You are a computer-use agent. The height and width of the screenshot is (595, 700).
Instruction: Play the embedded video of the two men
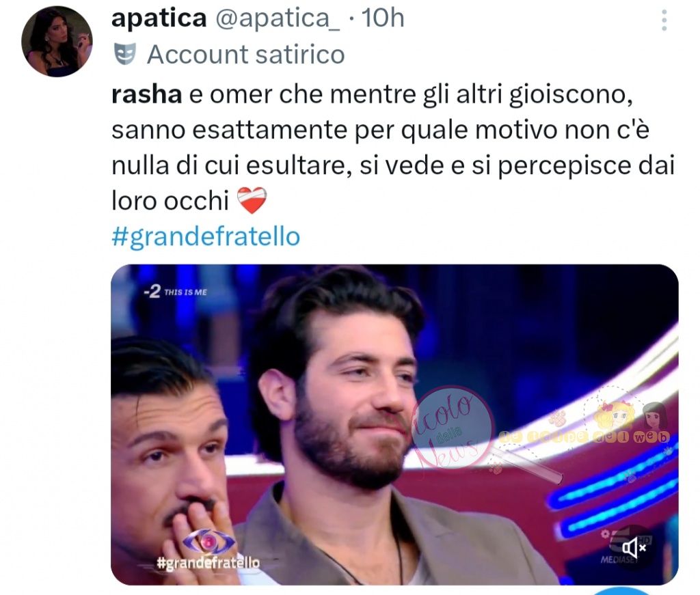[394, 424]
